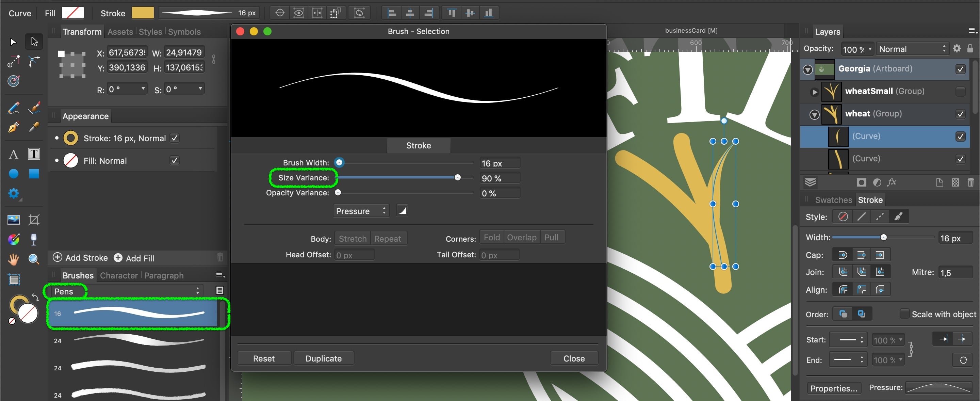Image resolution: width=980 pixels, height=401 pixels.
Task: Switch to the Character tab
Action: click(119, 275)
